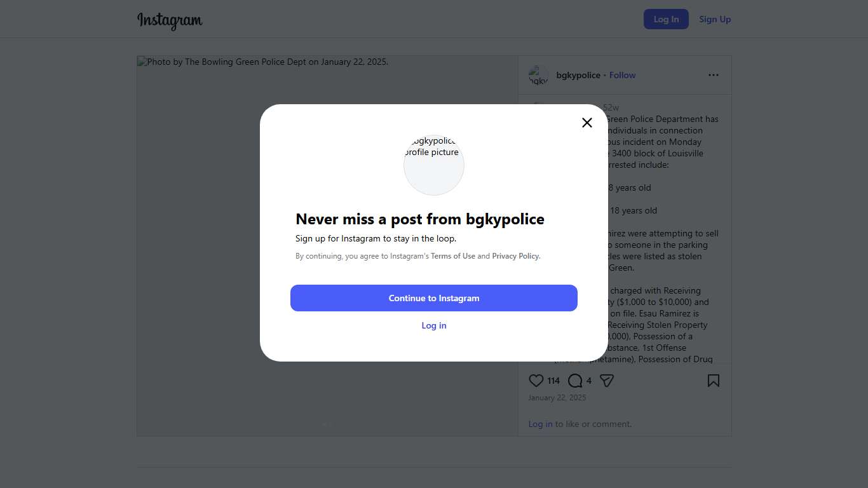The width and height of the screenshot is (868, 488).
Task: Click Log in link inside the dialog
Action: [x=434, y=325]
